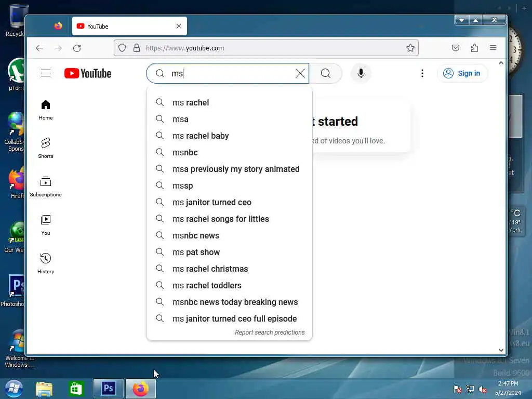Click page scrollbar down arrow
Screen dimensions: 532x399
[x=501, y=350]
